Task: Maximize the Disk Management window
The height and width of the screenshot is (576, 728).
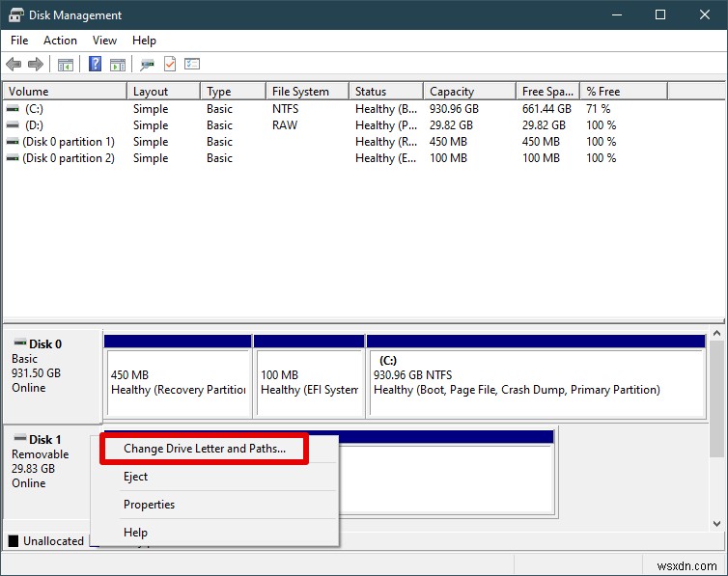Action: 659,14
